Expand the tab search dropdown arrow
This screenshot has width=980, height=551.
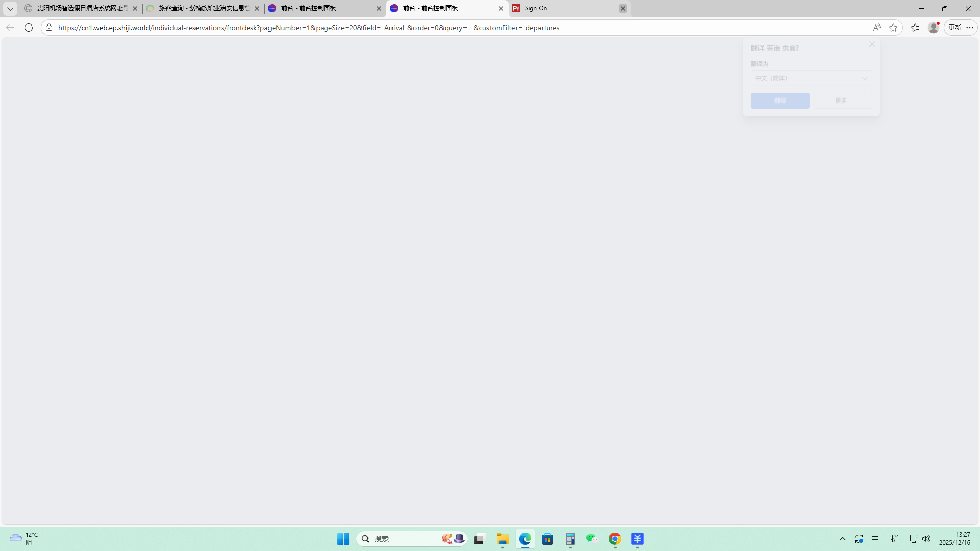[x=10, y=8]
